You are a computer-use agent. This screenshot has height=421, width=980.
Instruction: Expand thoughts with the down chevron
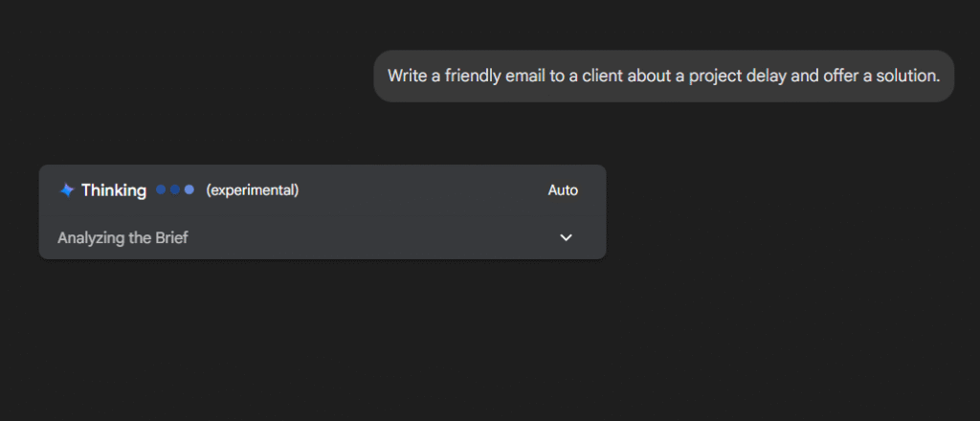point(566,237)
